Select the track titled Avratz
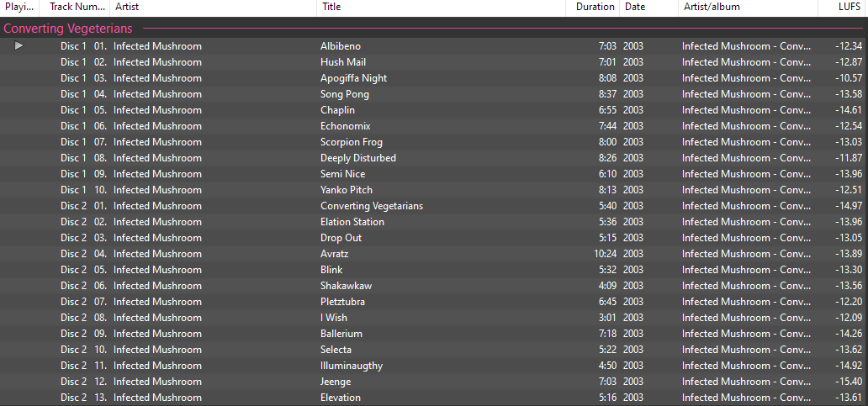This screenshot has width=868, height=406. click(335, 254)
